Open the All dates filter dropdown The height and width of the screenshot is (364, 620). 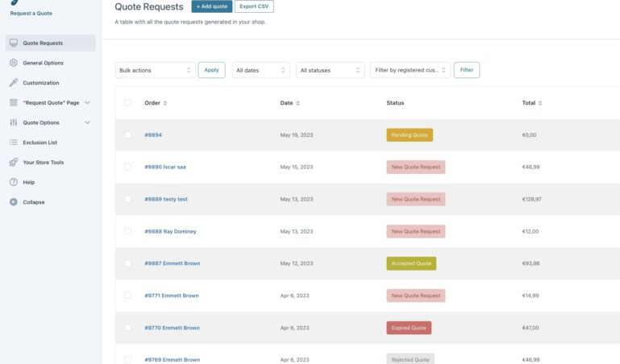260,70
